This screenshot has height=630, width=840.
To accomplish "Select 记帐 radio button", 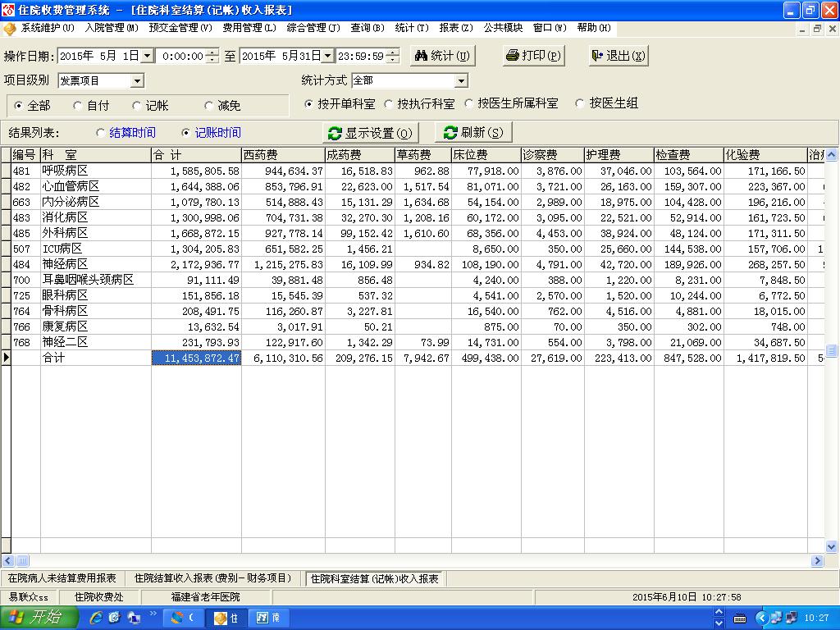I will pos(136,106).
